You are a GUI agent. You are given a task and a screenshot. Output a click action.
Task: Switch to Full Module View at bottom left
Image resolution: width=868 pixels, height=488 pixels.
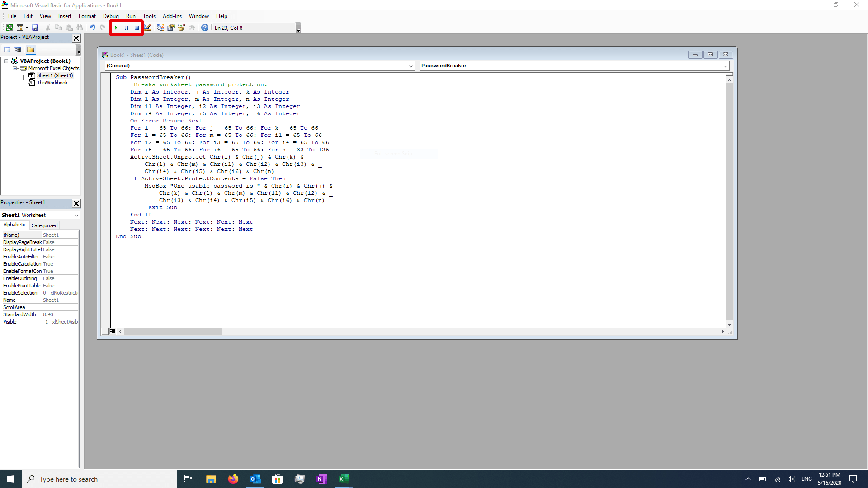pyautogui.click(x=113, y=331)
